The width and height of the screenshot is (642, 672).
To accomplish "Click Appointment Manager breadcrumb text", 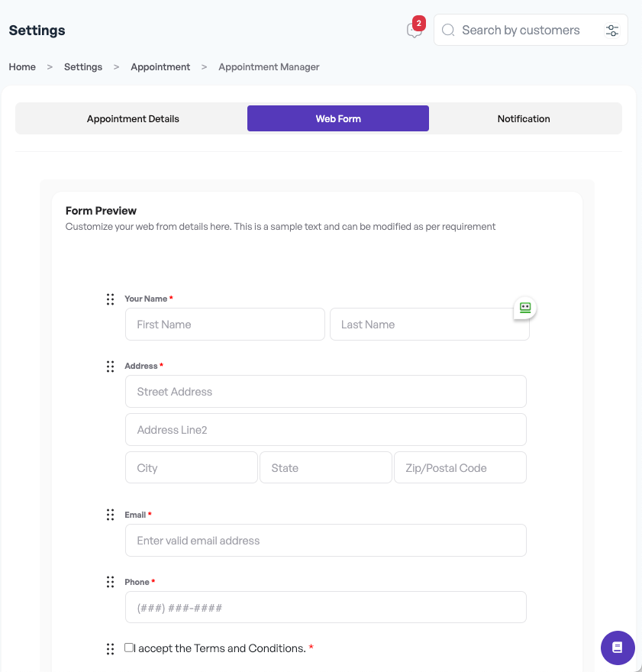I will tap(269, 67).
